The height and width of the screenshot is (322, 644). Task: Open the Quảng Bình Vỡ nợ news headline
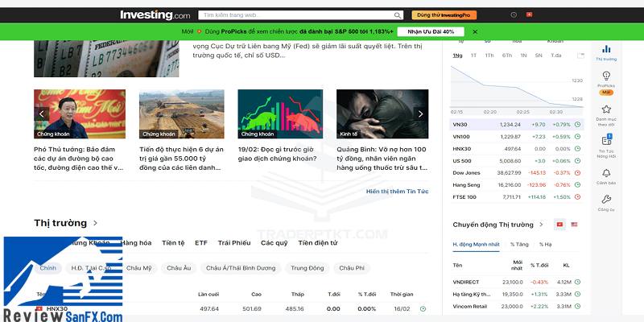click(382, 159)
